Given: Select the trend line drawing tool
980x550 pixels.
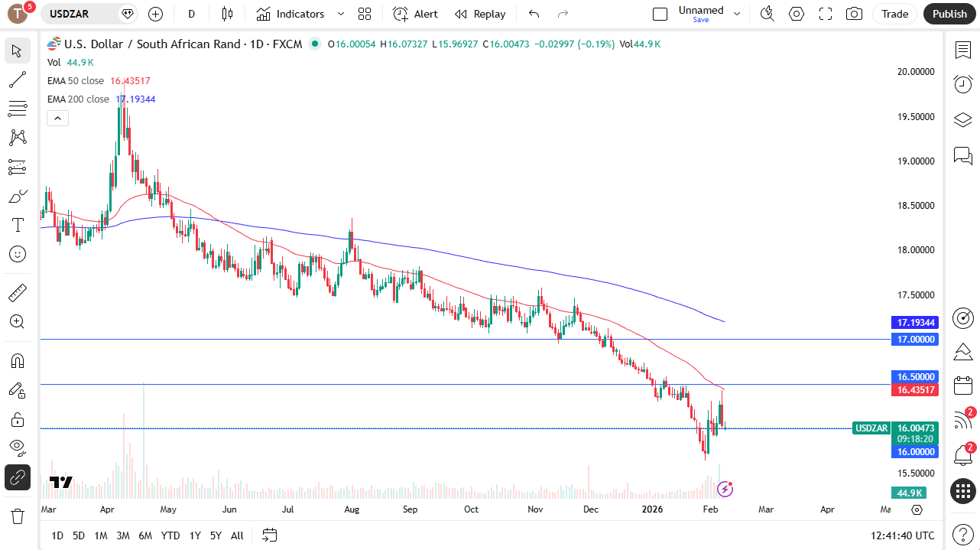Looking at the screenshot, I should (x=17, y=80).
